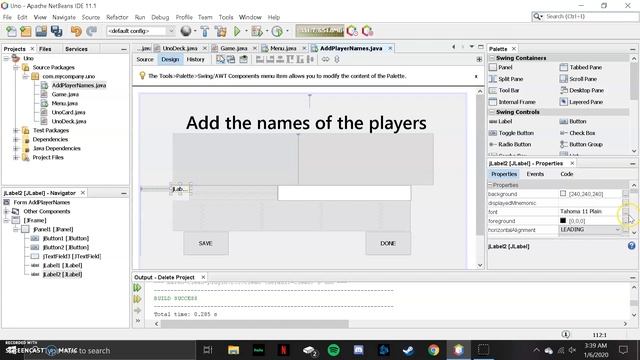Close the palette hint message bar
This screenshot has height=360, width=640.
click(476, 76)
